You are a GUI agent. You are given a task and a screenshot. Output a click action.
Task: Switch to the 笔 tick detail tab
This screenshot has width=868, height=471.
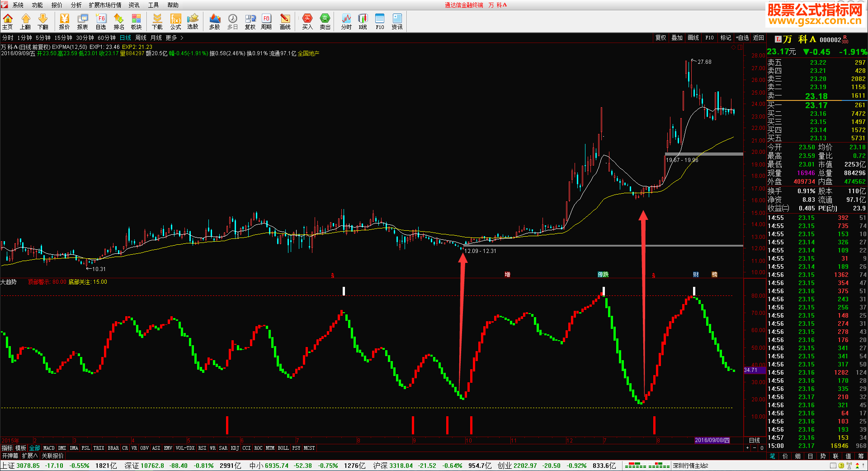pyautogui.click(x=773, y=456)
